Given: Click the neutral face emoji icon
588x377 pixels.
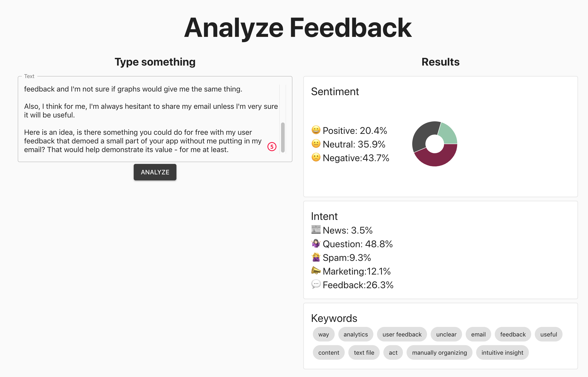Looking at the screenshot, I should (316, 144).
